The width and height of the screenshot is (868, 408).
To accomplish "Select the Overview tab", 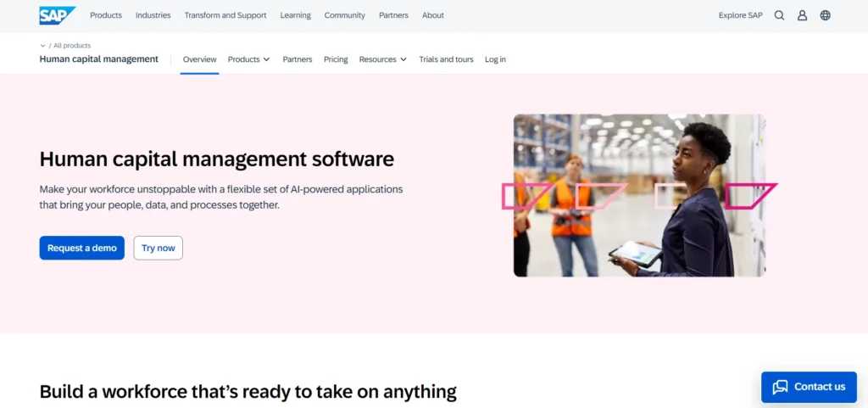I will tap(200, 59).
